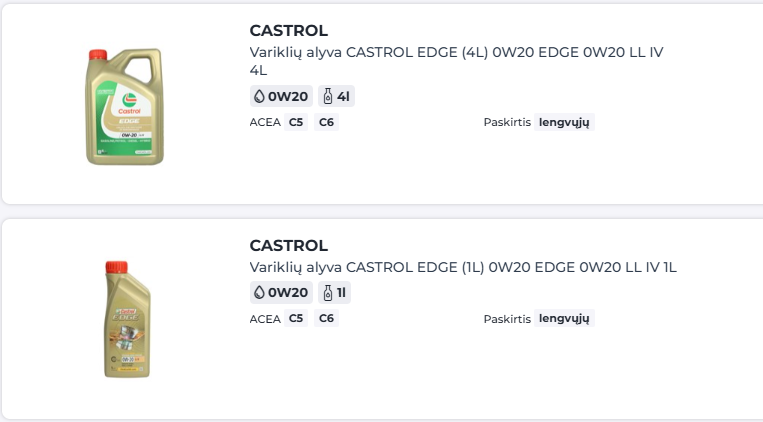
Task: Click the Paskirtis label in the 1L product card
Action: (x=506, y=319)
